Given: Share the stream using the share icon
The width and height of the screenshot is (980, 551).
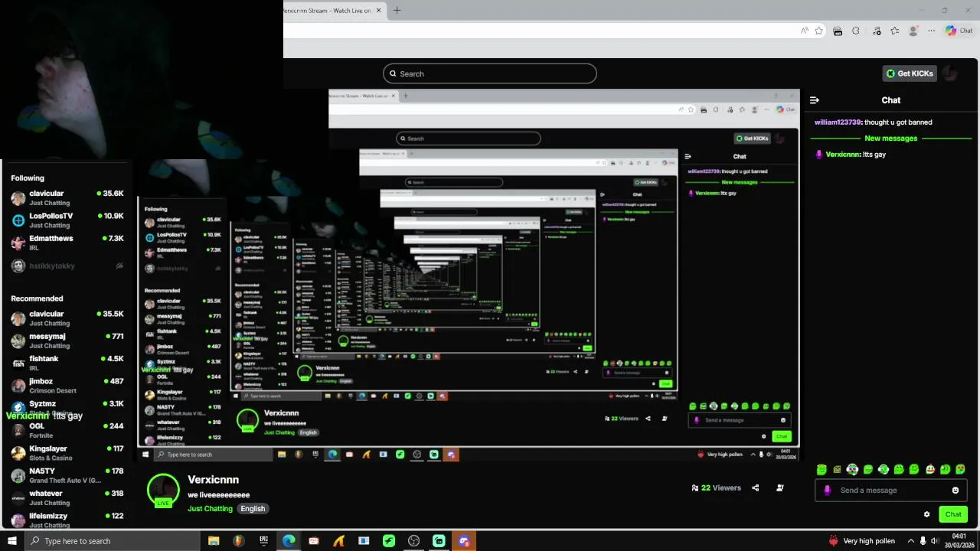Looking at the screenshot, I should point(756,487).
